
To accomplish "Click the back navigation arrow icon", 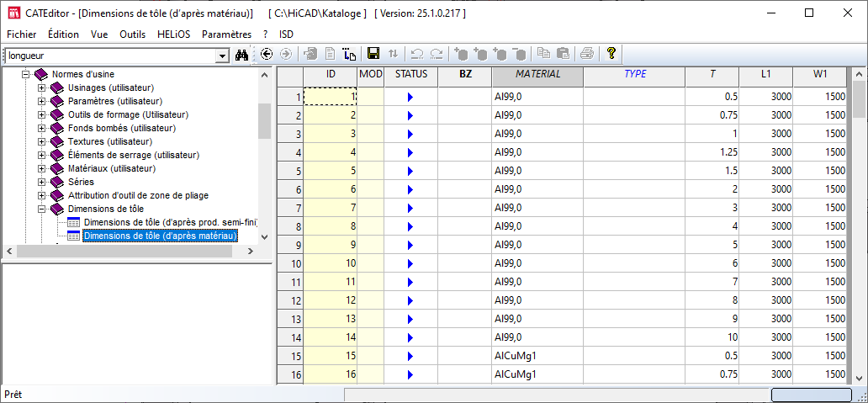I will click(267, 54).
